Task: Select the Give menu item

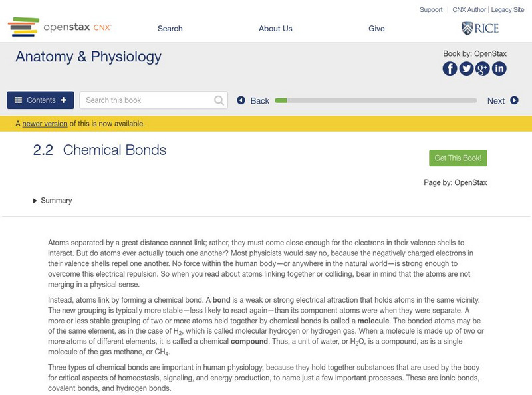Action: [x=376, y=29]
